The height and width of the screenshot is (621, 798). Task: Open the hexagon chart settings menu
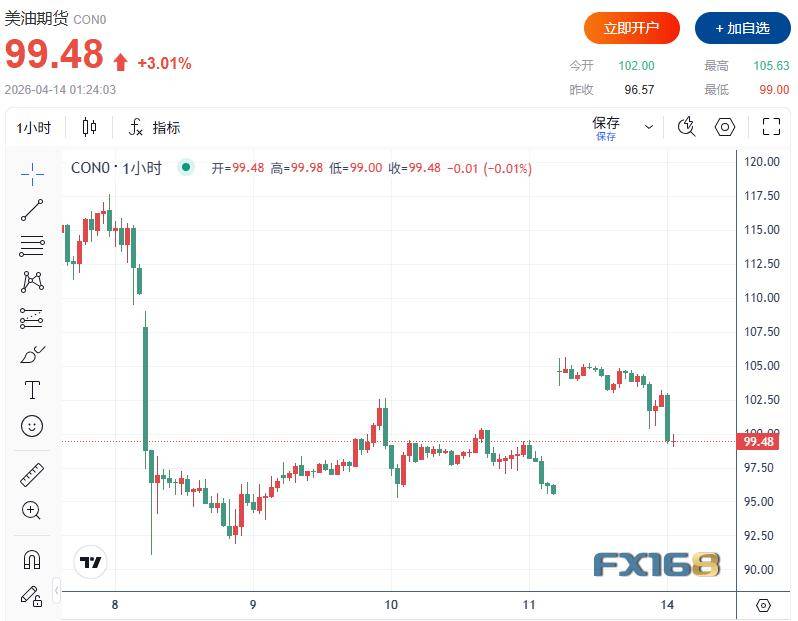[x=725, y=127]
